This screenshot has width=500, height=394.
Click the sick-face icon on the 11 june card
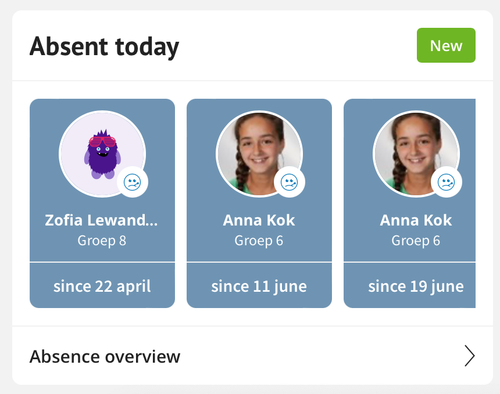[x=289, y=182]
